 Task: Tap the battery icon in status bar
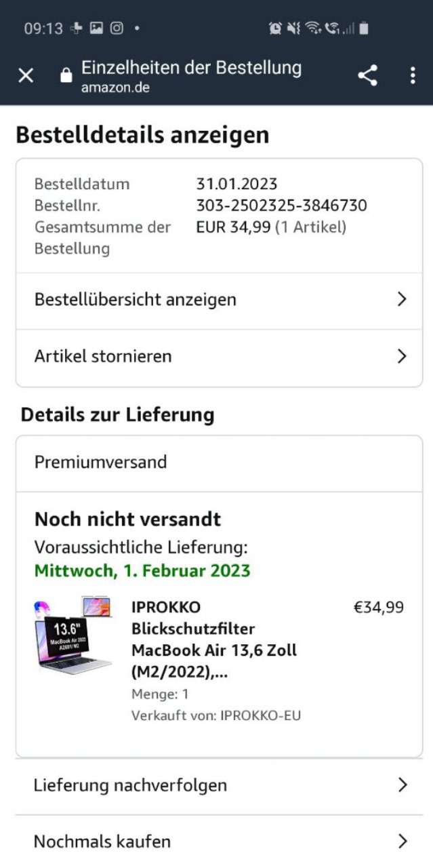pos(364,28)
